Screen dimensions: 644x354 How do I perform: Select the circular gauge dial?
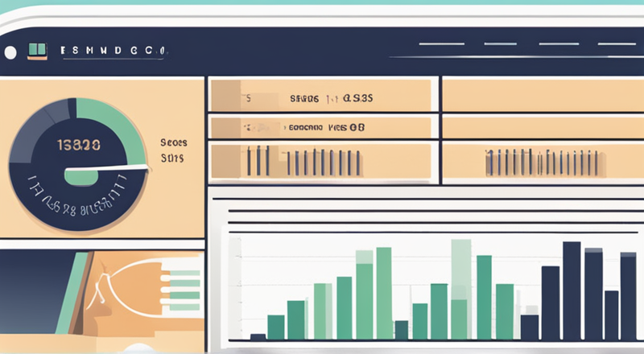pyautogui.click(x=78, y=164)
